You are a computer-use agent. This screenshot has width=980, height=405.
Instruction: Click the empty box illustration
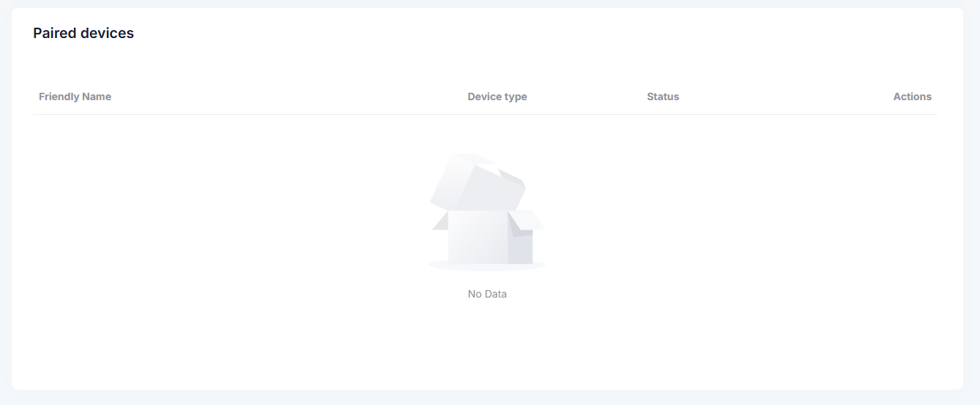click(x=487, y=212)
